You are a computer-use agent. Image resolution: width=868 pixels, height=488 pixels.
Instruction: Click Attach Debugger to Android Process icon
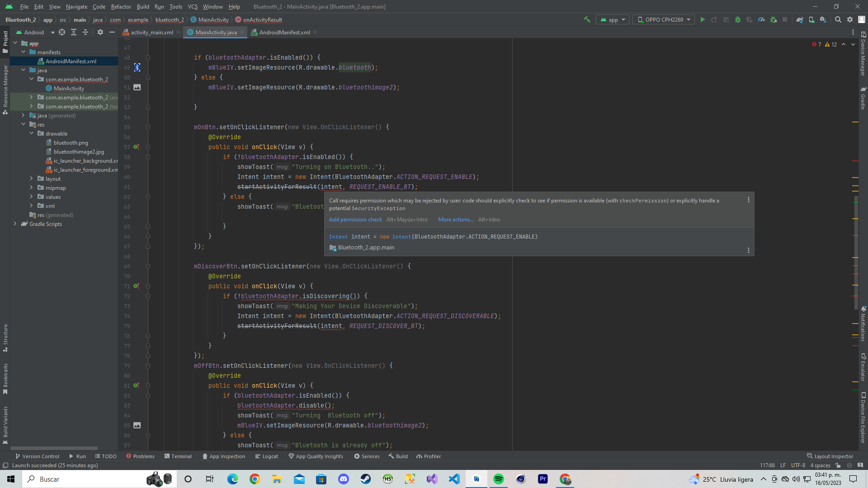(773, 19)
